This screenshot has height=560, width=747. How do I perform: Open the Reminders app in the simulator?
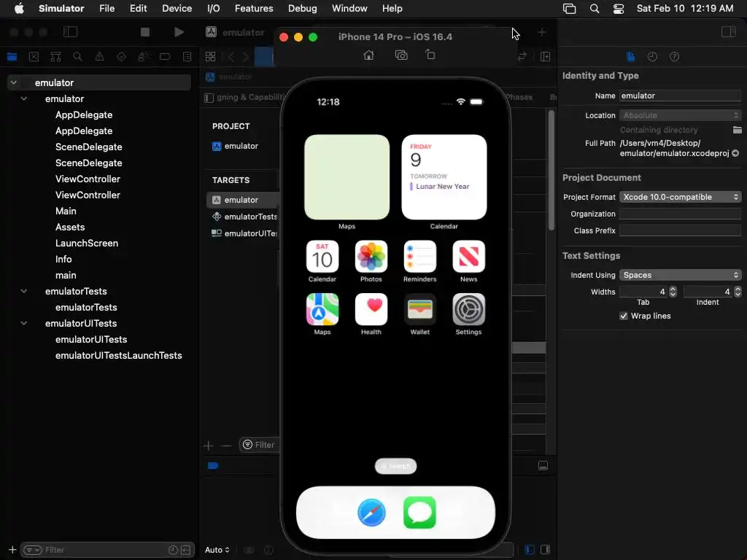click(x=419, y=257)
